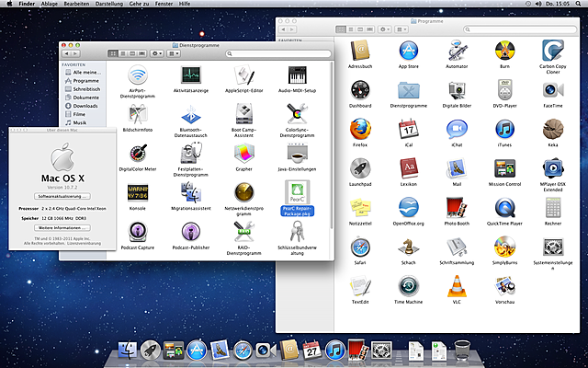Launch App Store from Programme window

pyautogui.click(x=408, y=51)
